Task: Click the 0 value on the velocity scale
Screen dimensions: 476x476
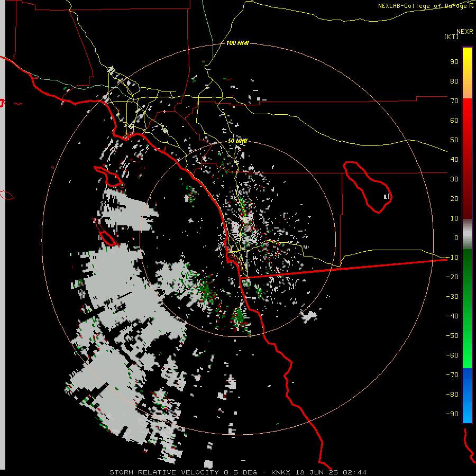Action: (x=456, y=237)
